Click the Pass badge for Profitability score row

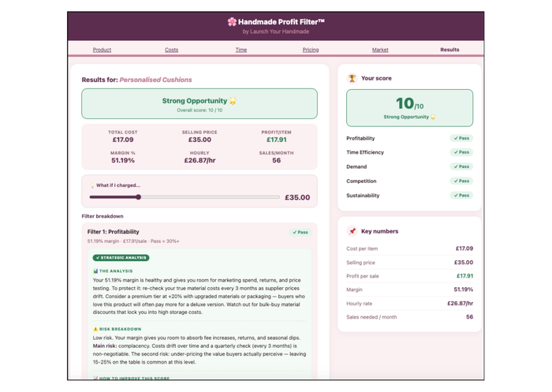click(461, 138)
